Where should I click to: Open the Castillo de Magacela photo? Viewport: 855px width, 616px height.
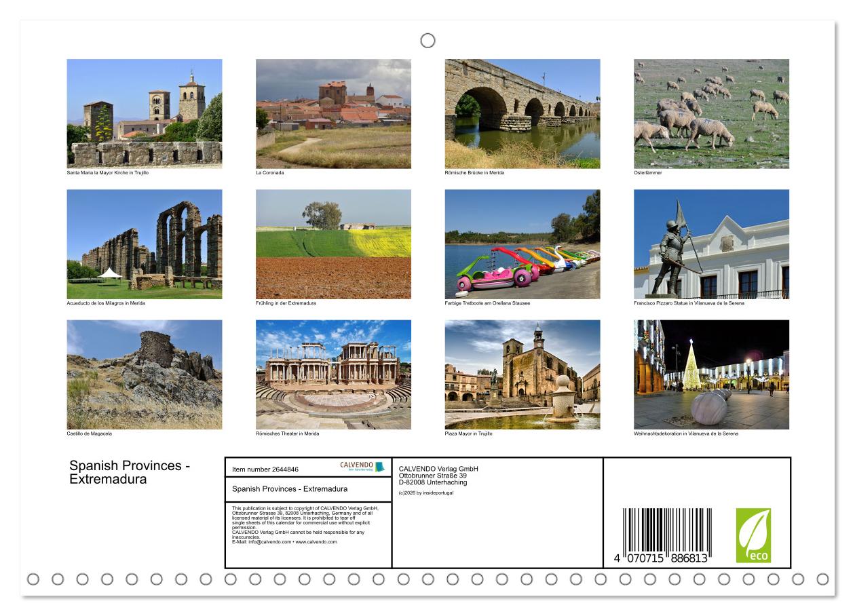click(145, 374)
